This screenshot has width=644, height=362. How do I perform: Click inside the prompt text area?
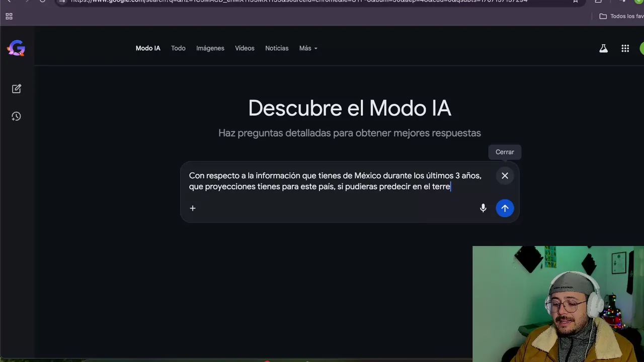point(335,181)
